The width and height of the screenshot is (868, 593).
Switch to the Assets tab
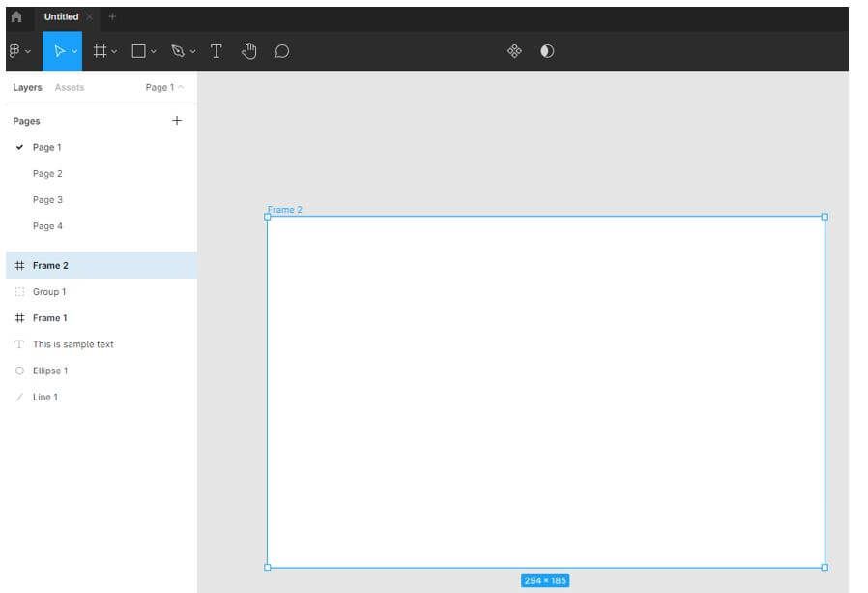click(x=70, y=88)
